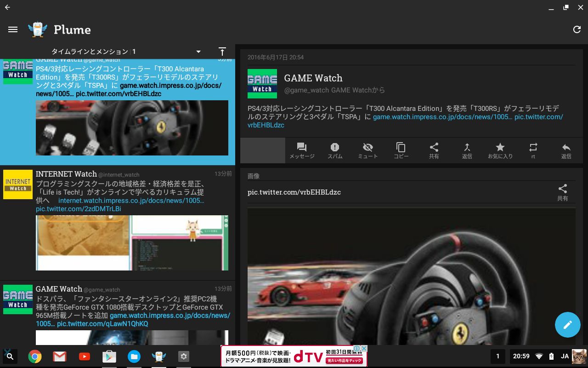The height and width of the screenshot is (368, 588).
Task: Share the tweet from the action bar
Action: pos(434,150)
